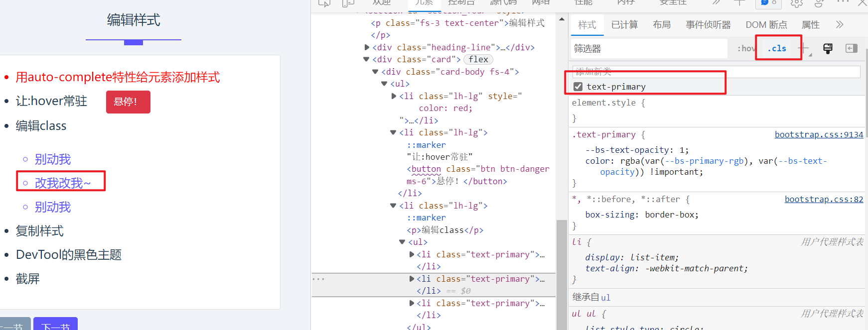This screenshot has height=330, width=868.
Task: Show more style pane tabs chevron
Action: [x=840, y=25]
